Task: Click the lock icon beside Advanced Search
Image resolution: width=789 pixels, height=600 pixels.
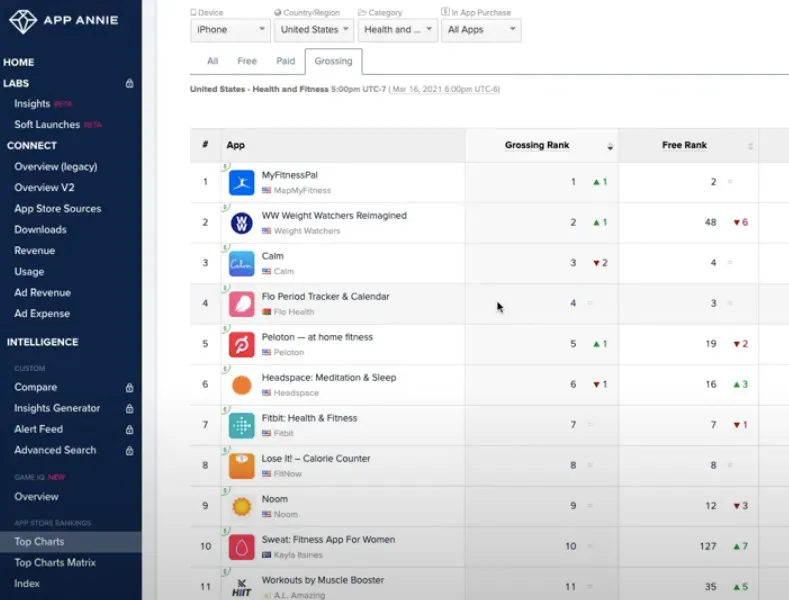Action: click(x=129, y=451)
